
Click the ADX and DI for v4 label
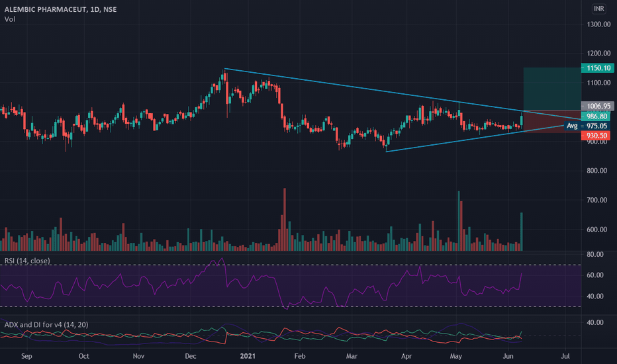point(46,325)
